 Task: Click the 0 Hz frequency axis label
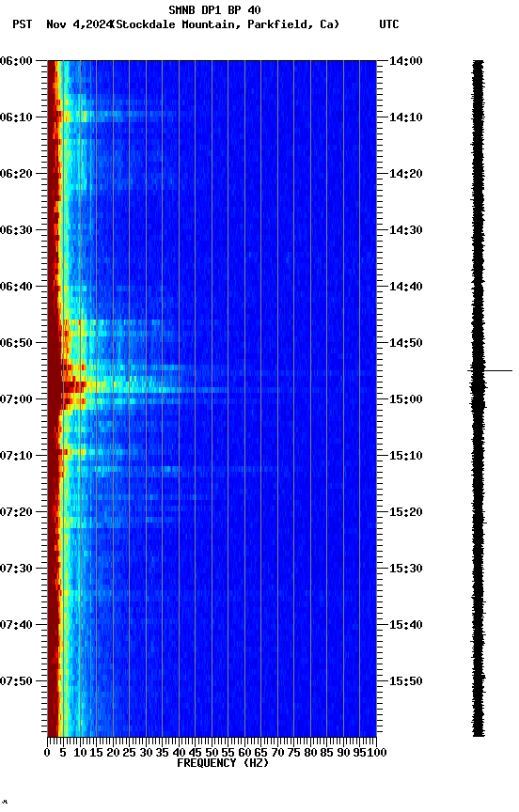[48, 753]
